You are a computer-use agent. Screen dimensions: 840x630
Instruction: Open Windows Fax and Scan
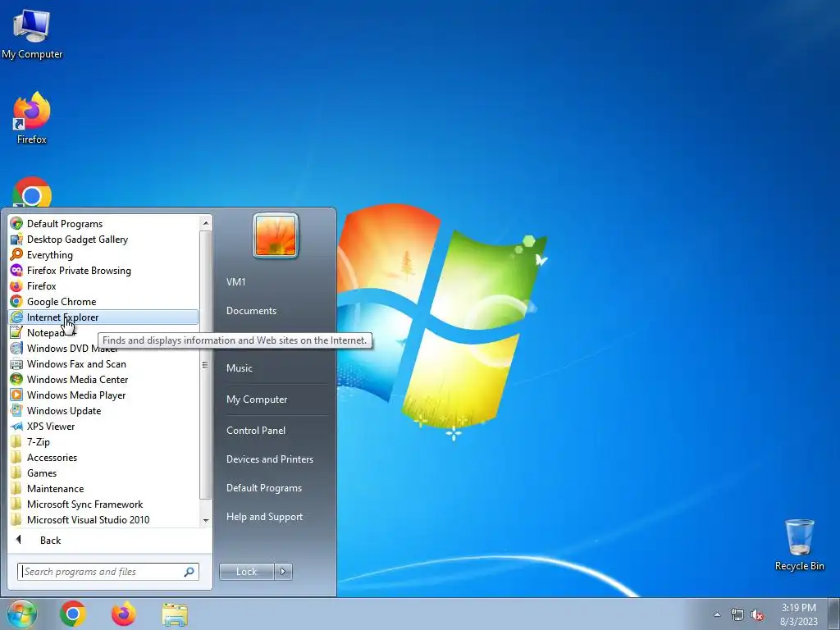point(103,363)
